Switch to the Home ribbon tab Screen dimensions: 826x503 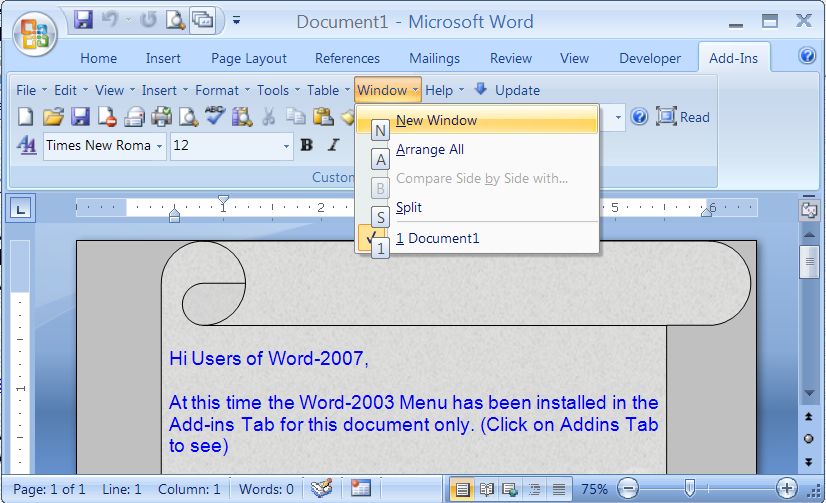(99, 58)
